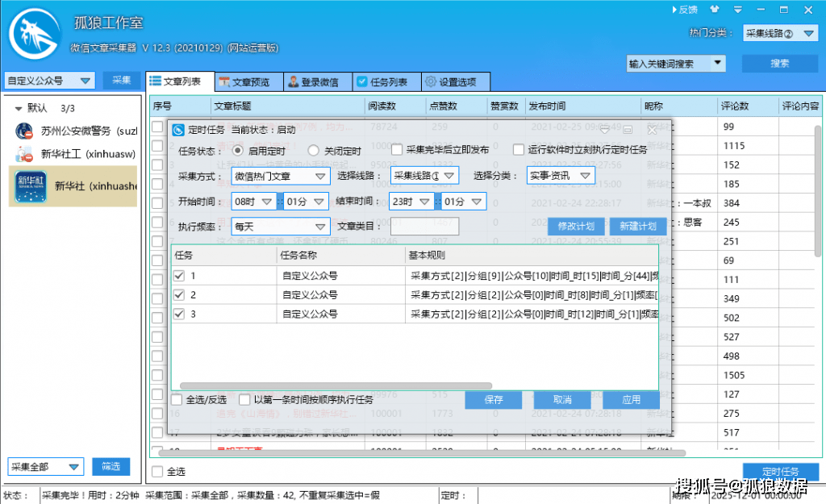Open the 采集方式 微信热门文章 dropdown
The height and width of the screenshot is (504, 826).
(281, 176)
